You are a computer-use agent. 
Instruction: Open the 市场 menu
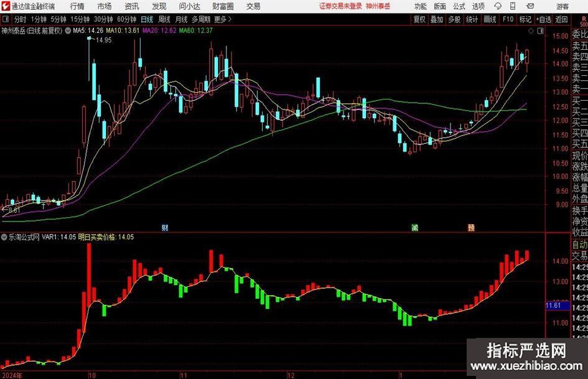point(105,6)
